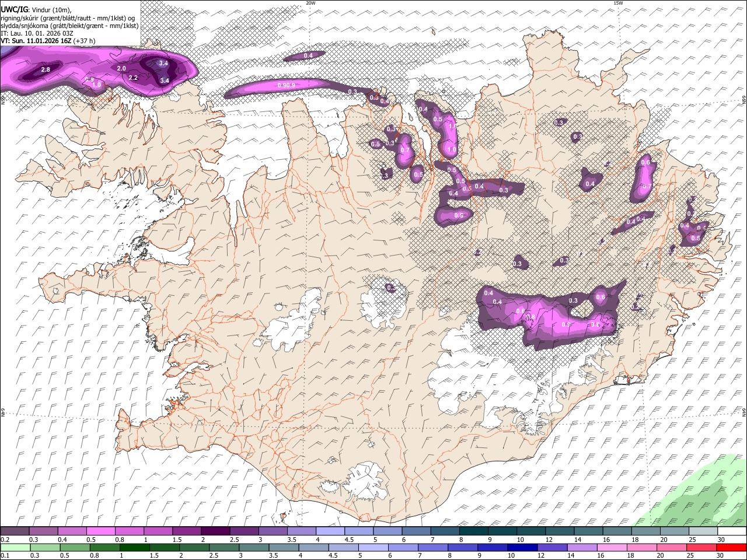747x560 pixels.
Task: Select the white 30 swatch in upper legend
Action: [732, 531]
